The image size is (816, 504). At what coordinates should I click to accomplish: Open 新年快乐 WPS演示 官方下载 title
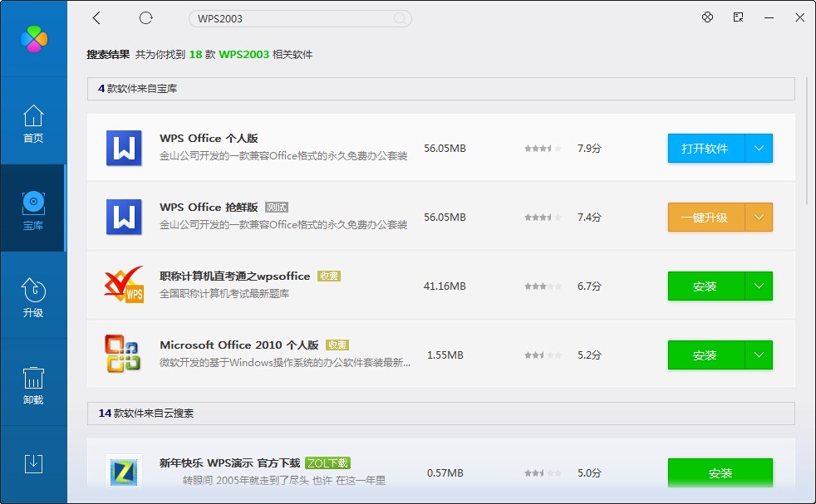point(229,463)
